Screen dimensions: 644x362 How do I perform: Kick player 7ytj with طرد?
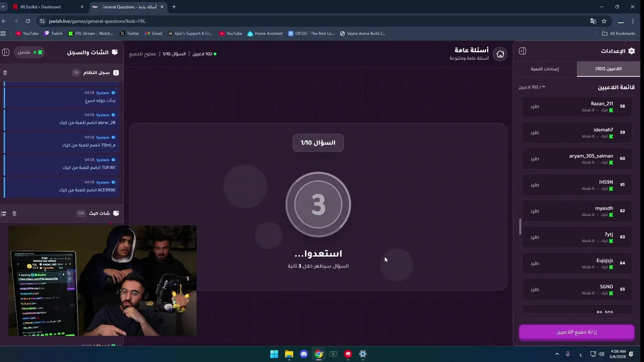point(534,237)
